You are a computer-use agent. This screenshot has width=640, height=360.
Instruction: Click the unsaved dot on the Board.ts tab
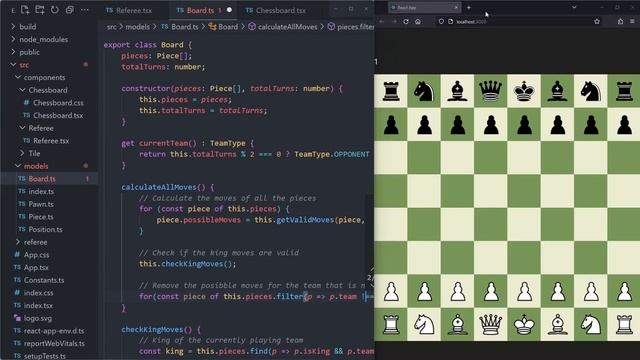[229, 10]
